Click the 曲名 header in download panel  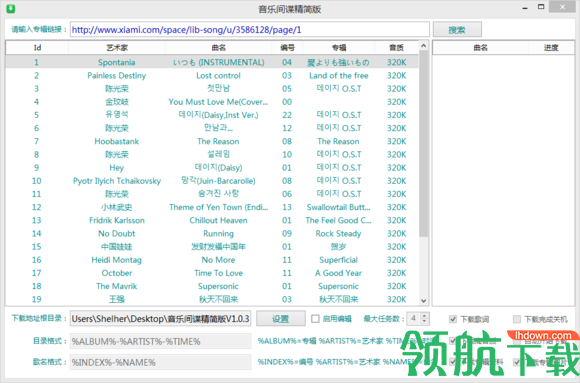pyautogui.click(x=480, y=47)
